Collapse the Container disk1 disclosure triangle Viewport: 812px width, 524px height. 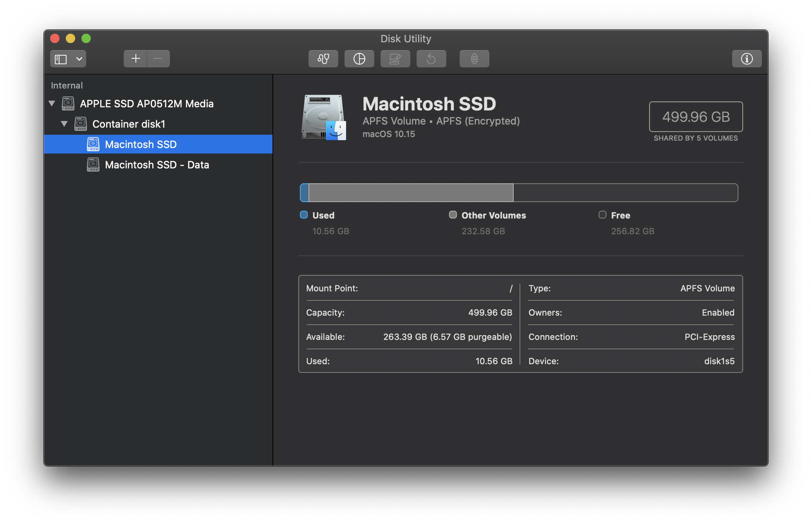tap(65, 124)
